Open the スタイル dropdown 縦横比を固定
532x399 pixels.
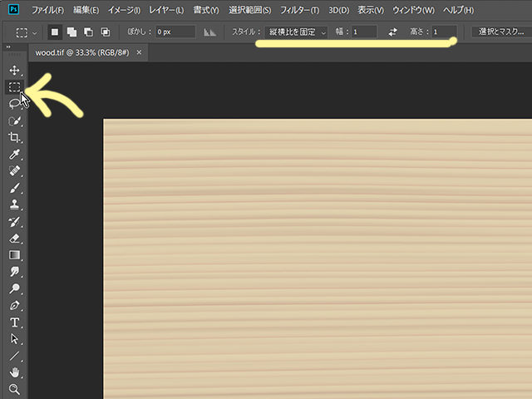pyautogui.click(x=296, y=32)
